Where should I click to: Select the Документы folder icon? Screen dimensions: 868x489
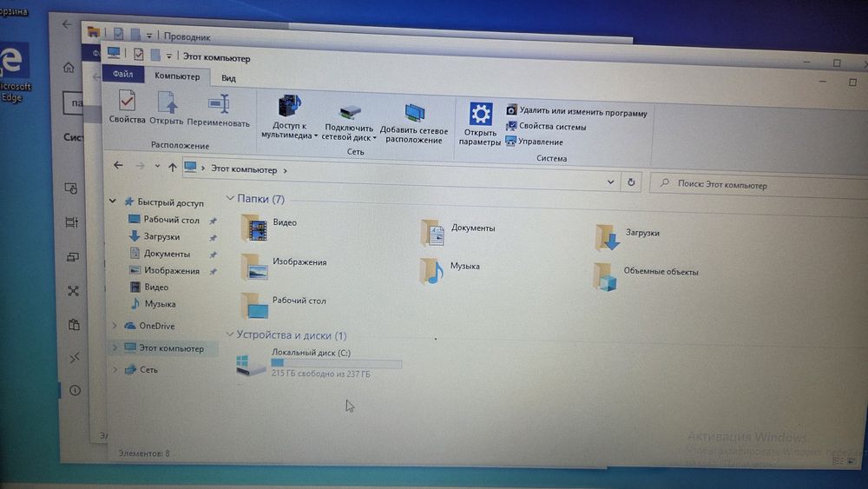[x=432, y=233]
